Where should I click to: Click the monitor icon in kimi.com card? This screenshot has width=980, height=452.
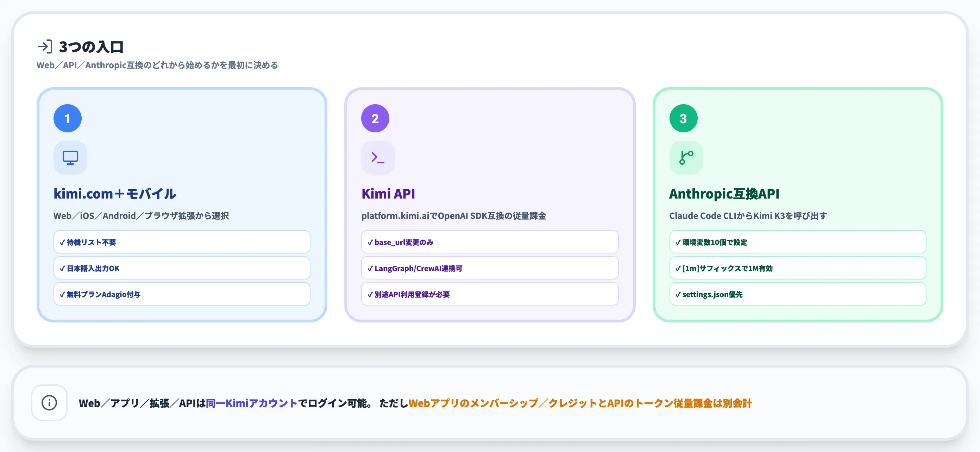[x=70, y=157]
